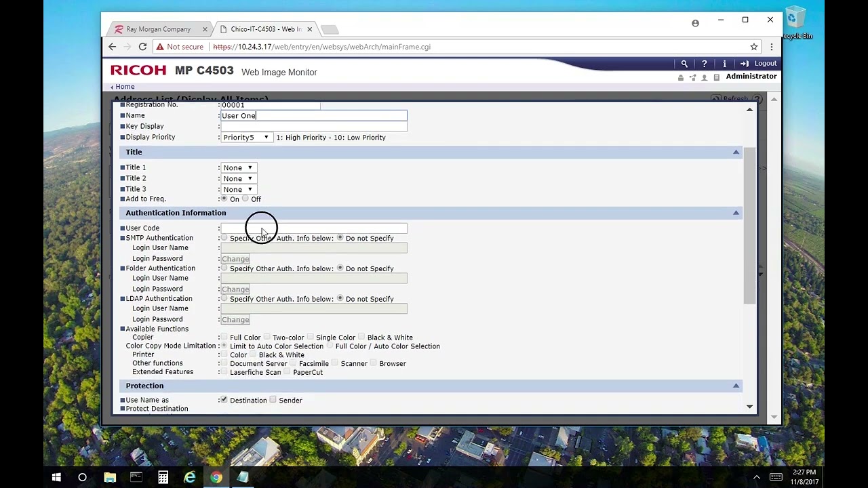Screen dimensions: 868x488
Task: Choose Do not Specify for Folder Authentication
Action: click(x=340, y=268)
